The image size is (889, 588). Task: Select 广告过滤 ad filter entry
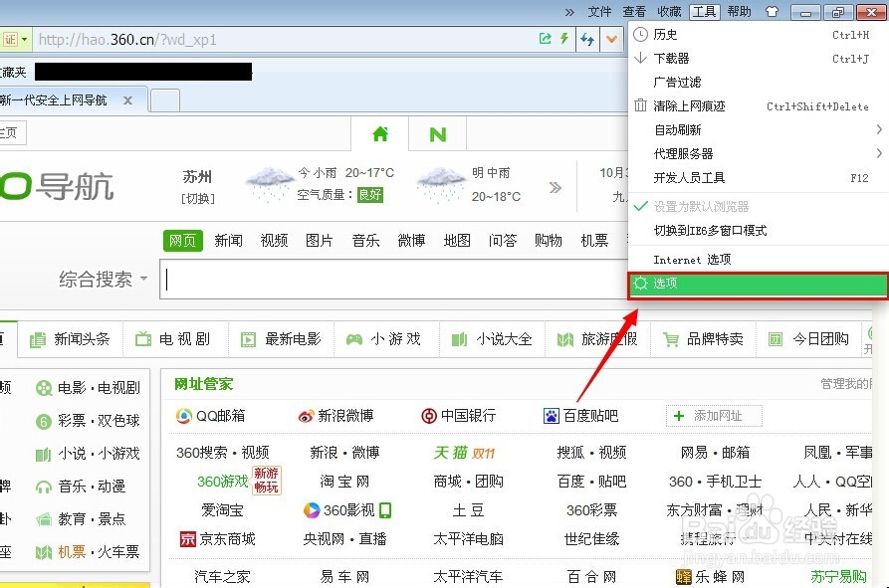pos(758,83)
